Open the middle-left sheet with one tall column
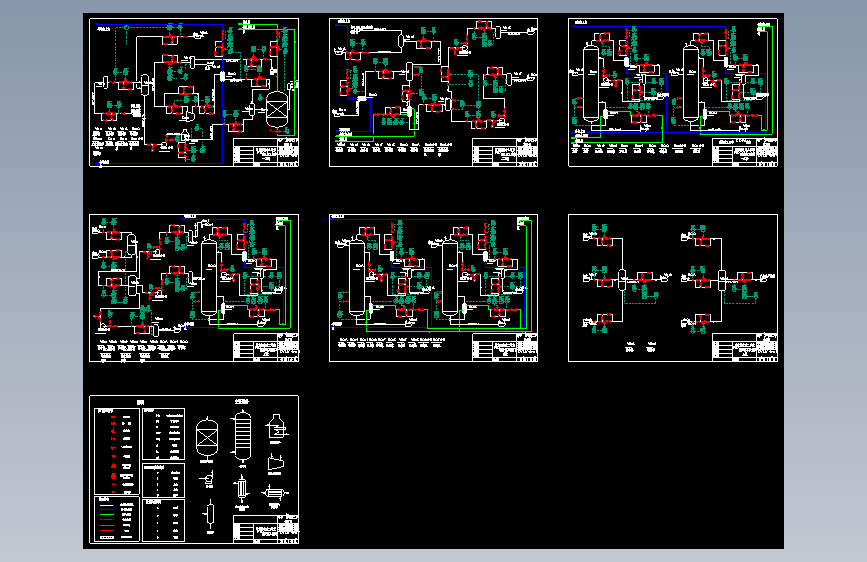867x562 pixels. coord(194,288)
